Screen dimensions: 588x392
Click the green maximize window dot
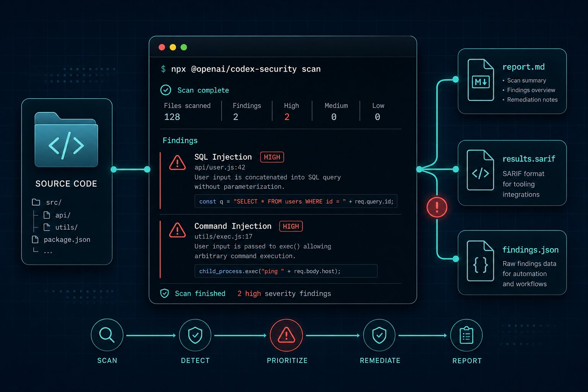184,47
